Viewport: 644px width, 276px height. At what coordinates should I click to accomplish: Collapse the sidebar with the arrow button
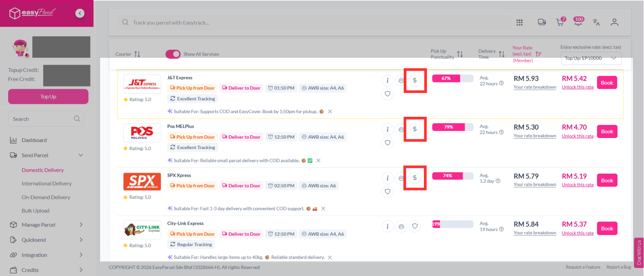80,13
